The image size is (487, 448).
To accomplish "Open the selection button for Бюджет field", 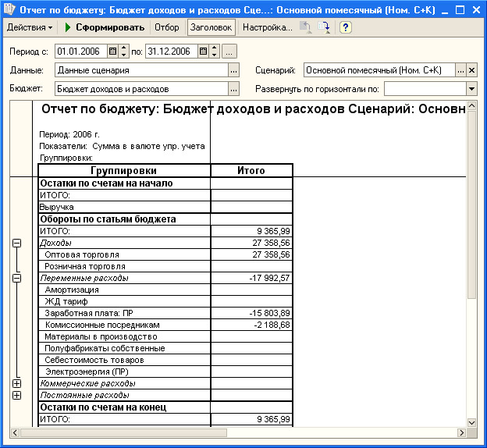I will click(x=233, y=89).
